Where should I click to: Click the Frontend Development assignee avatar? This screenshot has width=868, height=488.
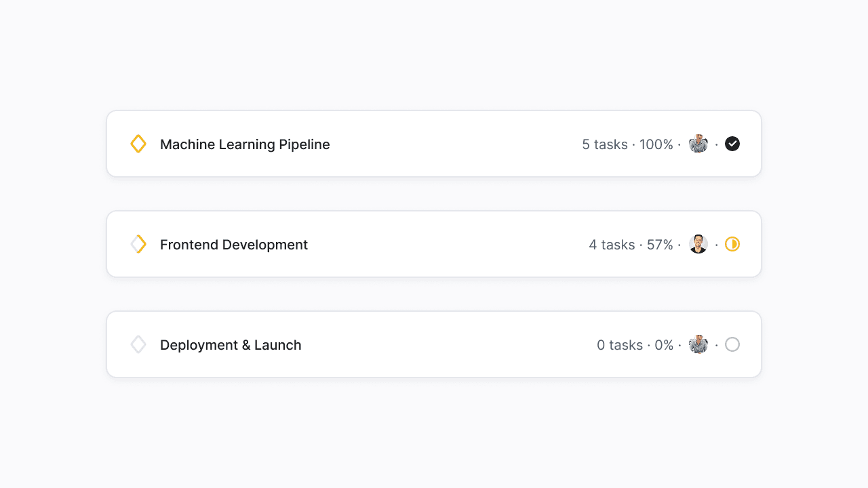click(698, 244)
